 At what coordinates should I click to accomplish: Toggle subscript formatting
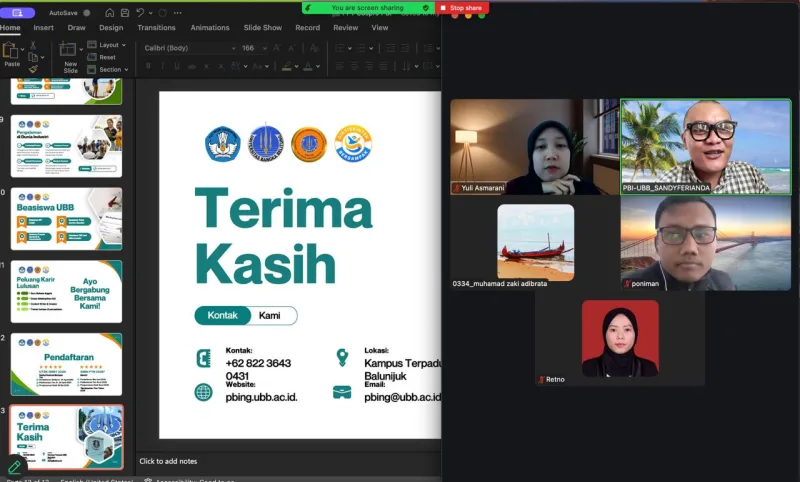[221, 66]
